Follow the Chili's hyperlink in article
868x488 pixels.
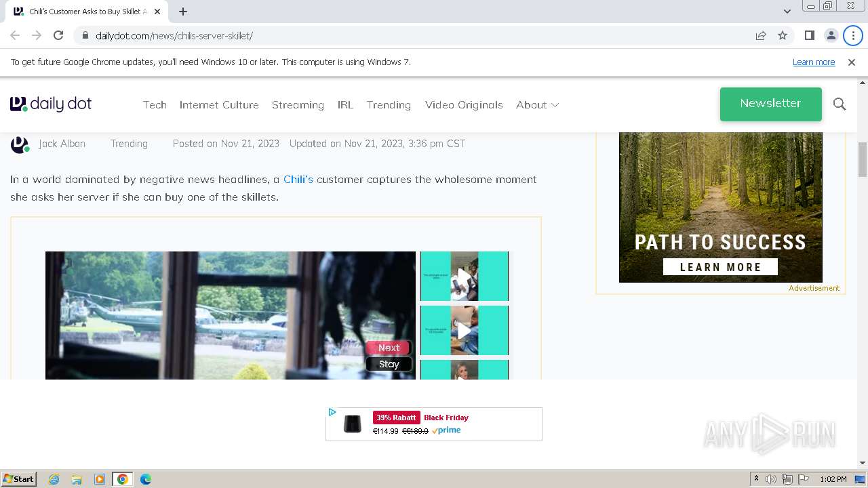298,180
